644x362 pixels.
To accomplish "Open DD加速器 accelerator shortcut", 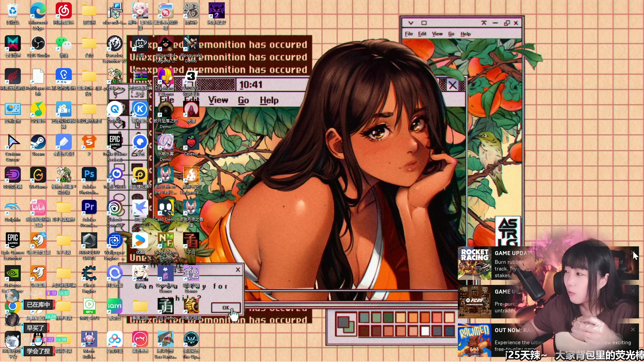I will click(13, 178).
